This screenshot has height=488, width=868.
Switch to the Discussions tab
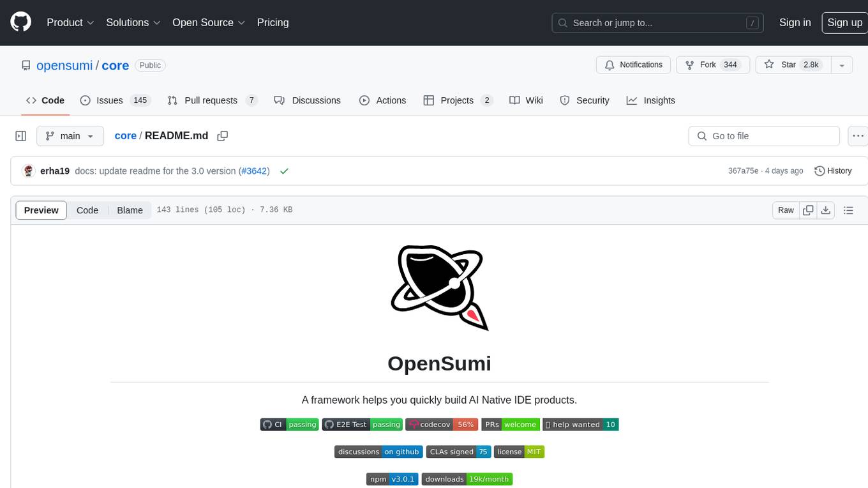click(308, 100)
